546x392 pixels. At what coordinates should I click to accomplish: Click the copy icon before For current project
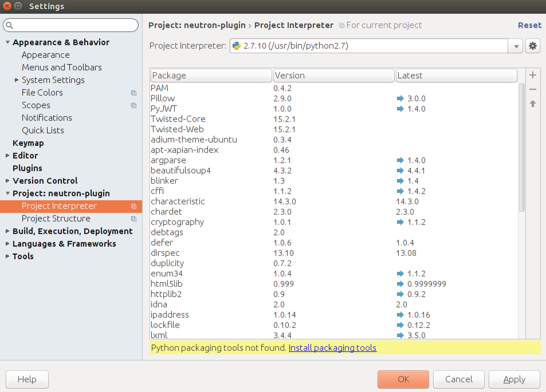click(x=341, y=25)
